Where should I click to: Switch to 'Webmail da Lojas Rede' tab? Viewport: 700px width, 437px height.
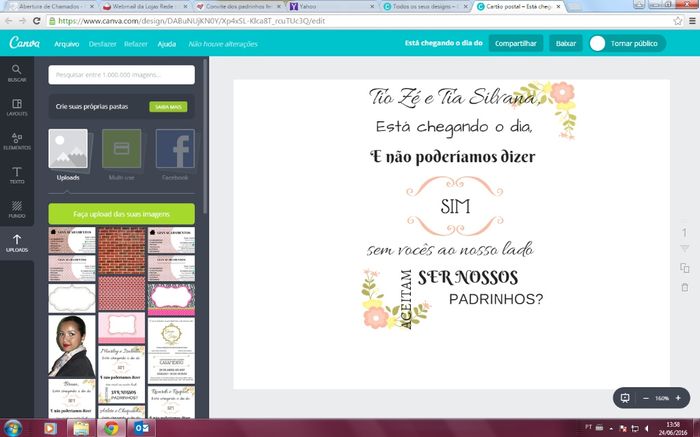tap(145, 6)
